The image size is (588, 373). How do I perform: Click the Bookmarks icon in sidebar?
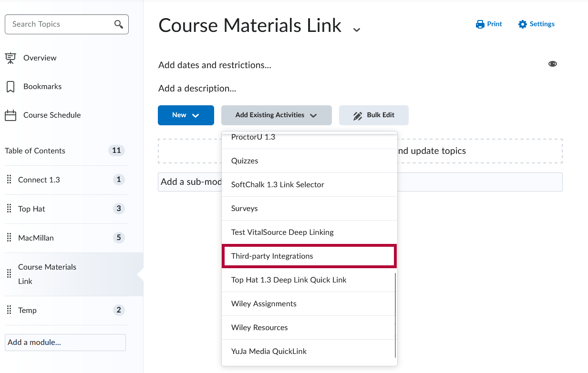(10, 87)
